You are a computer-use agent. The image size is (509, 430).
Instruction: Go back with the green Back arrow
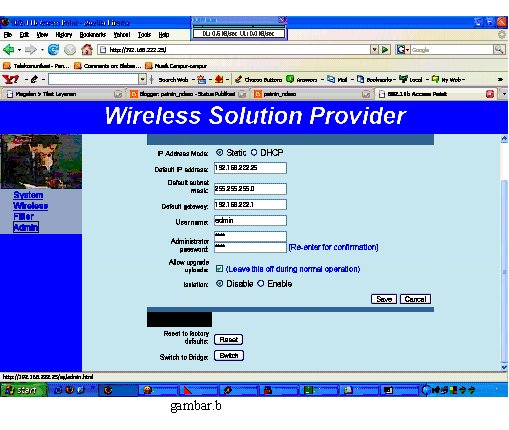(8, 50)
